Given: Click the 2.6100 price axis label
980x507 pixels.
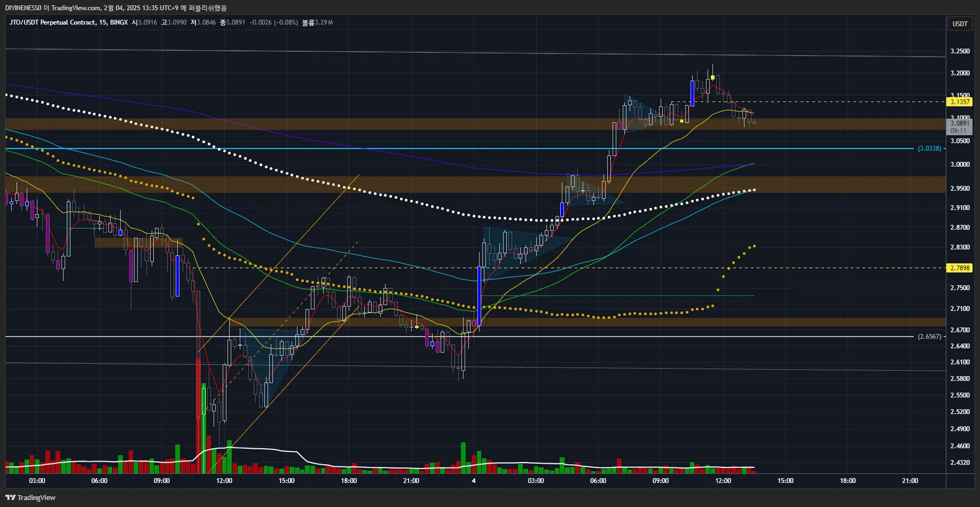Looking at the screenshot, I should (x=960, y=362).
